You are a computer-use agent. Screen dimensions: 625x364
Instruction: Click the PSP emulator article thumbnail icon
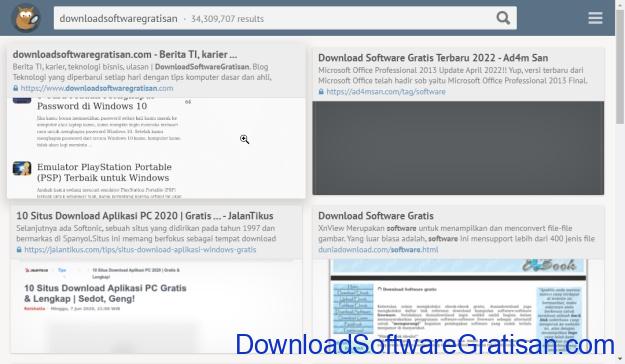[22, 168]
